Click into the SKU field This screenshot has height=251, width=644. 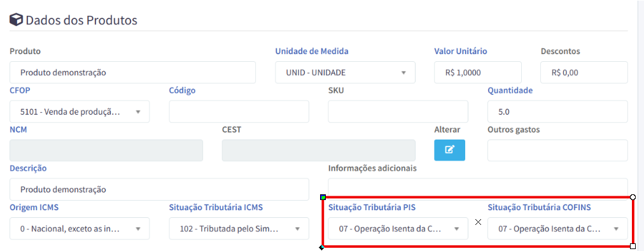[398, 111]
